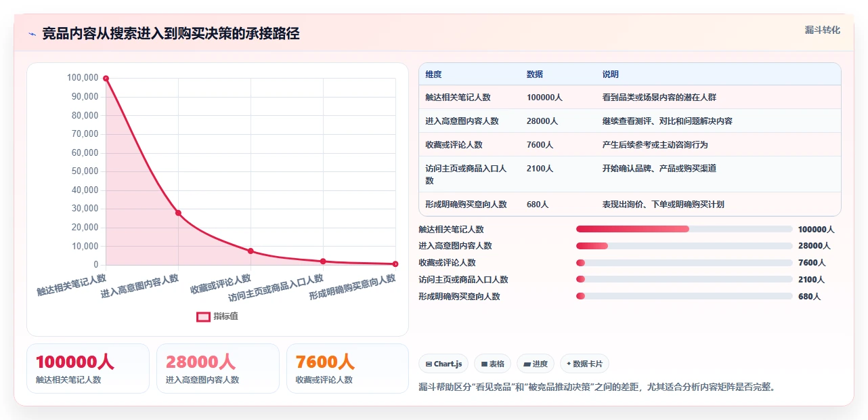Click the 形成明确购买意向人数 data point on chart
The width and height of the screenshot is (868, 420).
coord(395,264)
